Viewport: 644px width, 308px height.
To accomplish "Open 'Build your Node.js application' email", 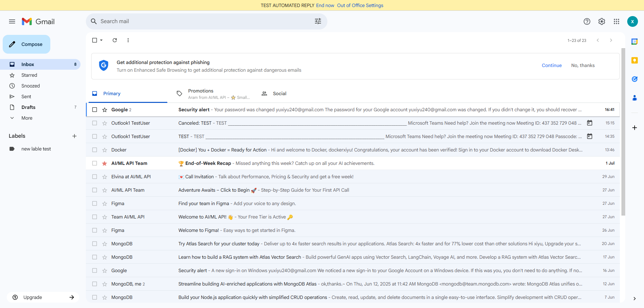I will (353, 297).
